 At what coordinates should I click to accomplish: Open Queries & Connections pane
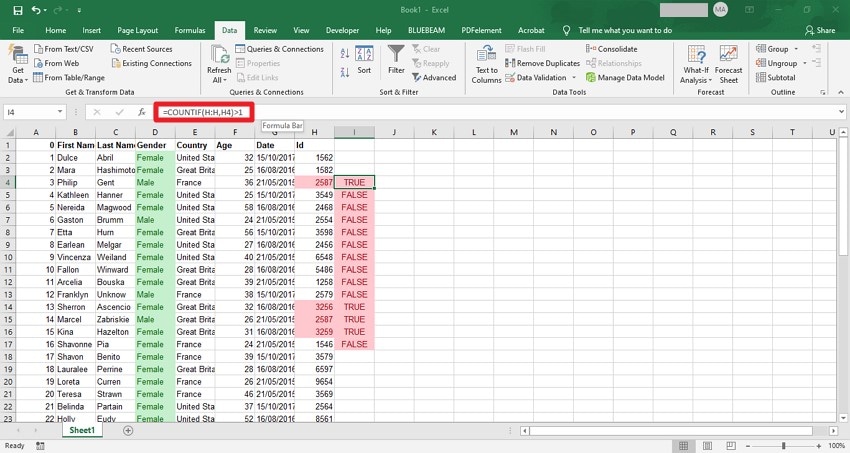click(x=279, y=49)
